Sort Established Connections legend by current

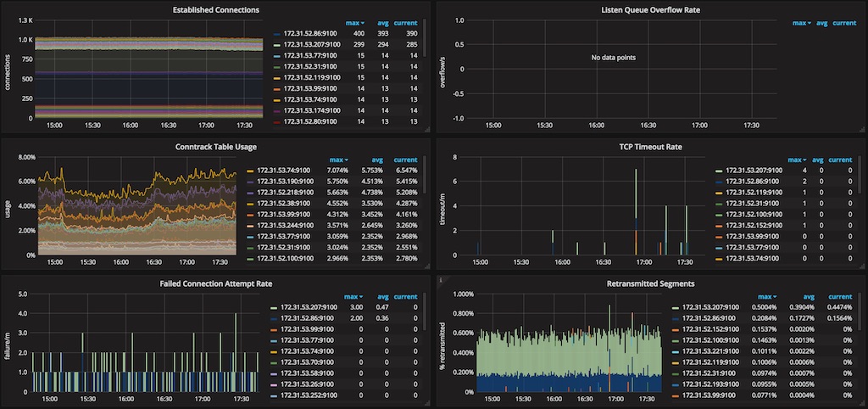(405, 23)
